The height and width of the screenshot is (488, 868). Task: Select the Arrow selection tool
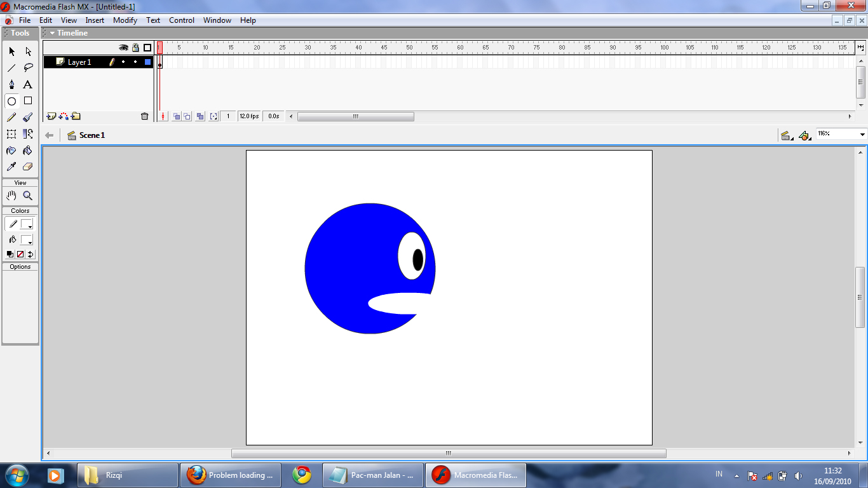pos(11,51)
